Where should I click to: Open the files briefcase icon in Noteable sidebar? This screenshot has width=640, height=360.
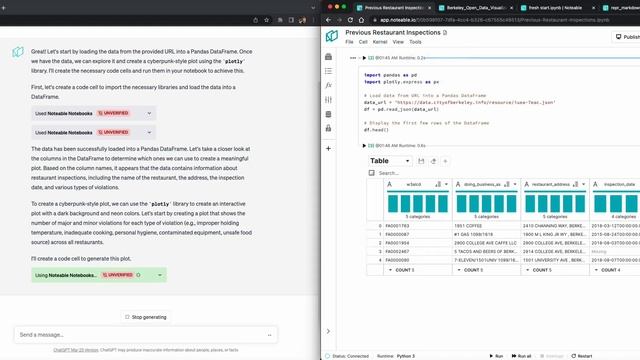point(329,57)
